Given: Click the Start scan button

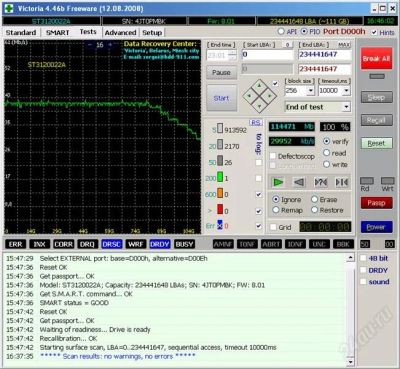Looking at the screenshot, I should pyautogui.click(x=221, y=98).
